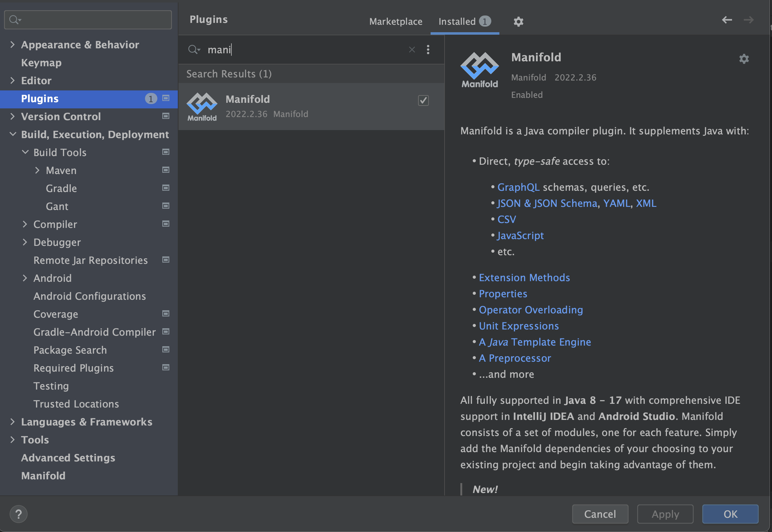Screen dimensions: 772x532
Task: Clear the plugin search text with X
Action: pyautogui.click(x=412, y=50)
